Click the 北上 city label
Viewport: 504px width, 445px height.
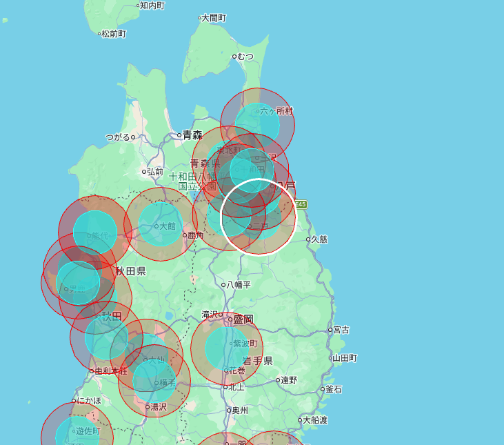236,387
